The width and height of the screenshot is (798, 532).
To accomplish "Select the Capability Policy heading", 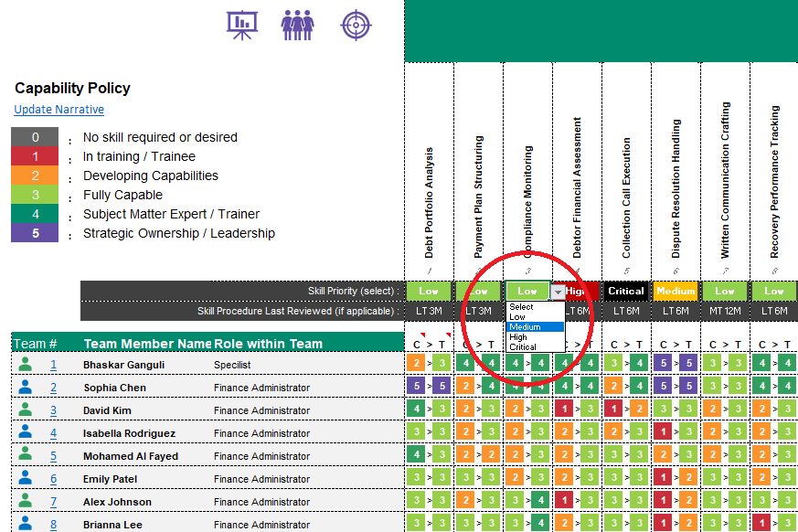I will coord(72,88).
